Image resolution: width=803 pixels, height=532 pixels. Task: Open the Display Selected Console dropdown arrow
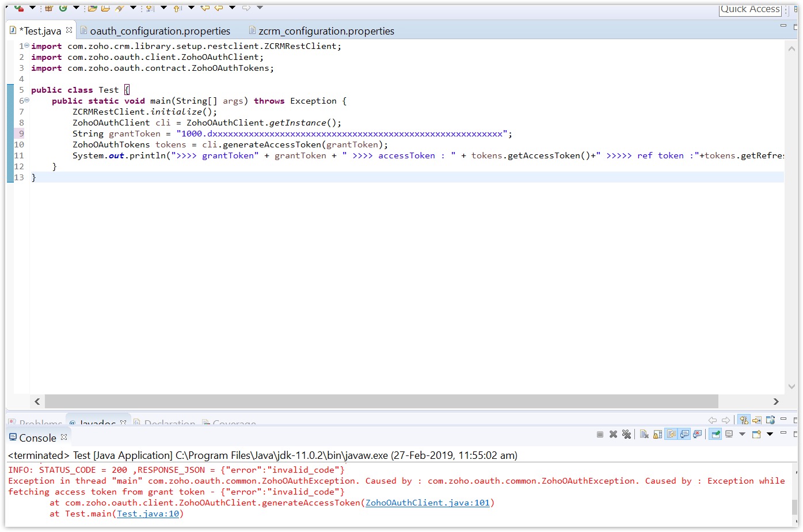pos(742,434)
